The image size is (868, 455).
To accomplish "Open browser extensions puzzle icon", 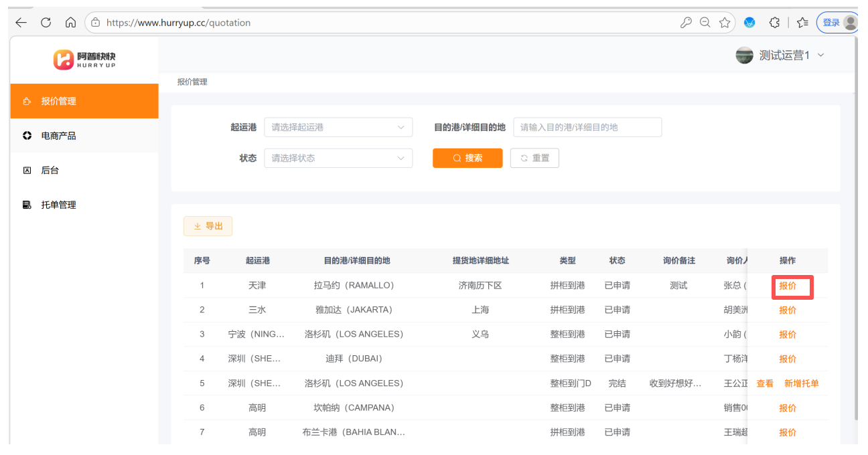I will tap(775, 23).
